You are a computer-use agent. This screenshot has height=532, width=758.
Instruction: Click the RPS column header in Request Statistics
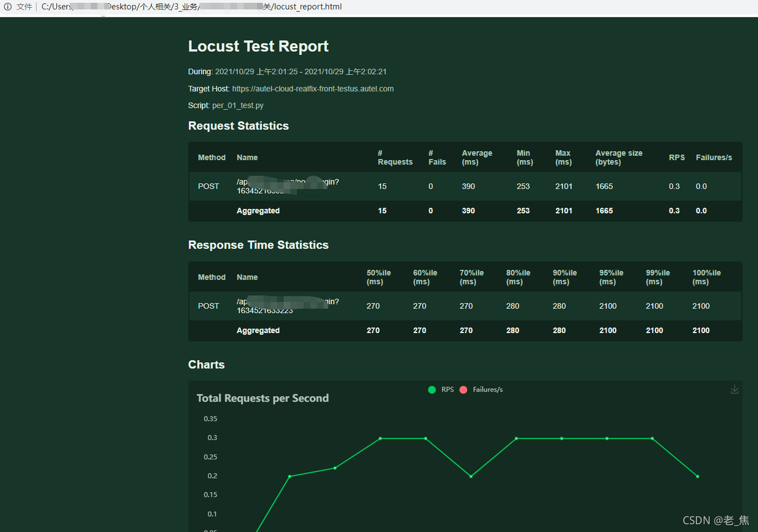point(677,157)
